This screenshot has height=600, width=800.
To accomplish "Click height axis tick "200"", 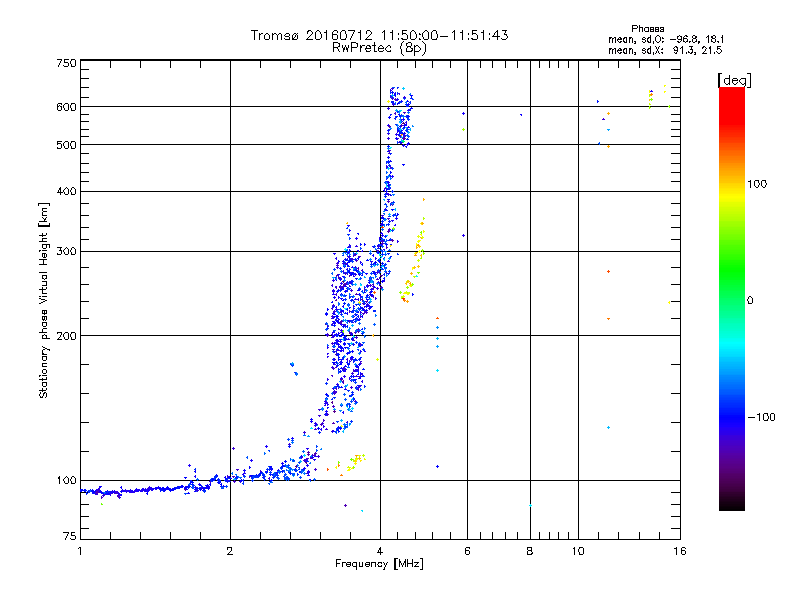I will pyautogui.click(x=67, y=336).
